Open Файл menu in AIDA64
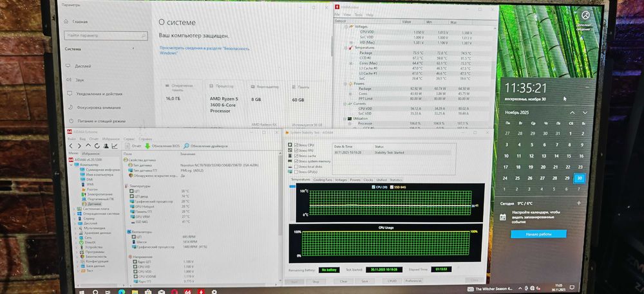 (x=71, y=139)
